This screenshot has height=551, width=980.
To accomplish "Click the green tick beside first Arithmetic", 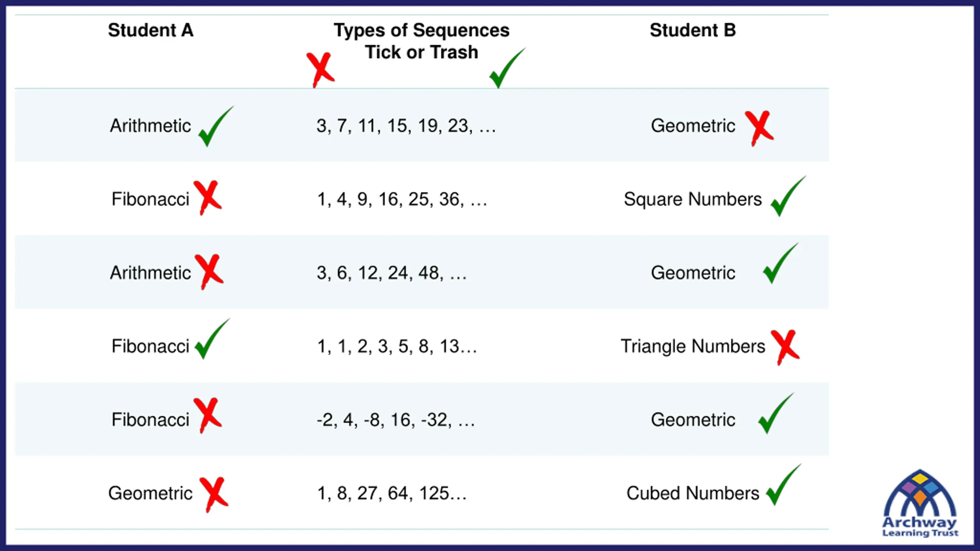I will 216,126.
